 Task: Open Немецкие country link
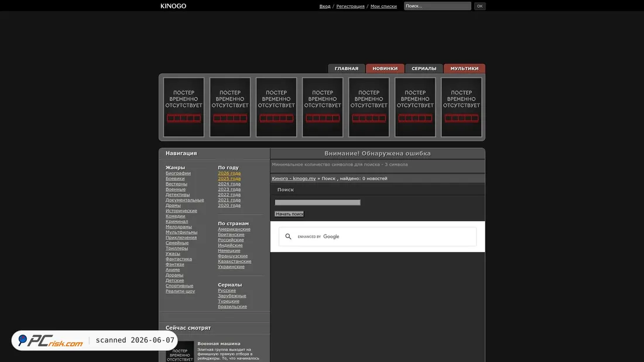point(229,250)
